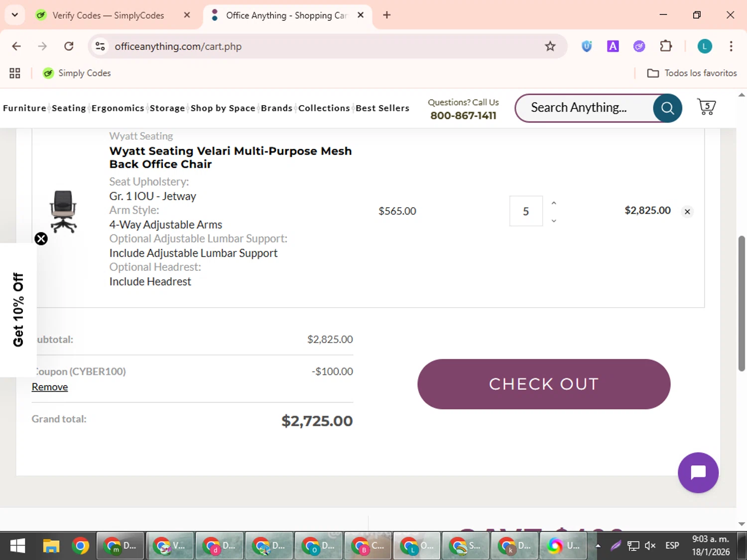Remove the CYBER100 coupon
Viewport: 747px width, 560px height.
click(50, 387)
